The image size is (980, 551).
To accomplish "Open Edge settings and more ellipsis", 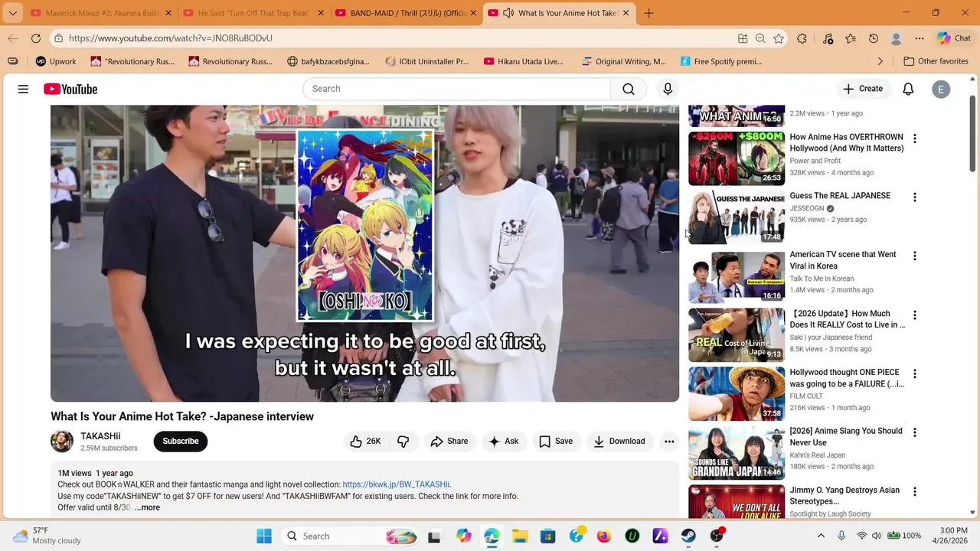I will coord(919,38).
